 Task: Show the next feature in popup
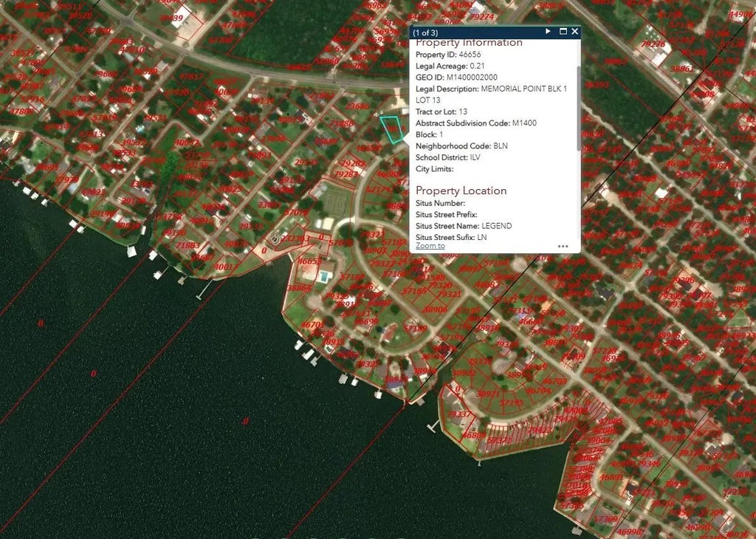(x=548, y=32)
